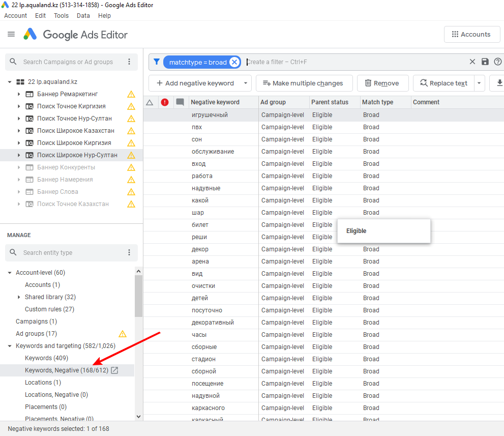Expand Баннер Ремаркетинг campaign
This screenshot has width=504, height=436.
[x=19, y=94]
